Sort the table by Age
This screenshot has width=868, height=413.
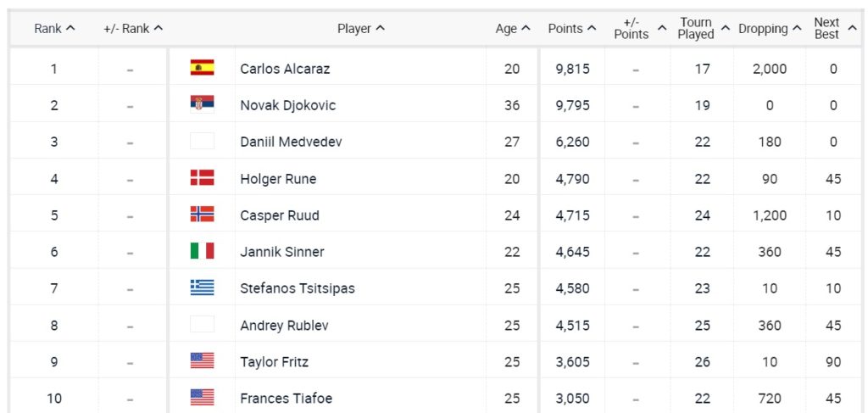click(x=513, y=29)
